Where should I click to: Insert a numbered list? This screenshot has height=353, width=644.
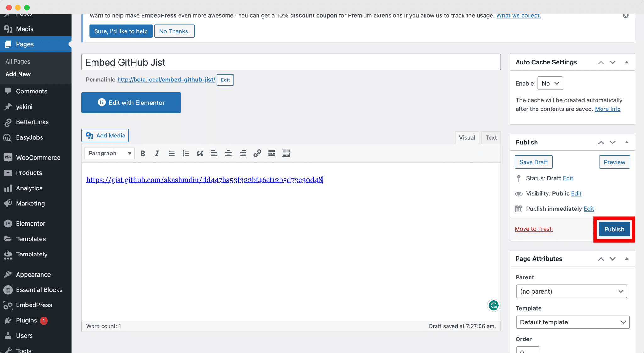(186, 154)
